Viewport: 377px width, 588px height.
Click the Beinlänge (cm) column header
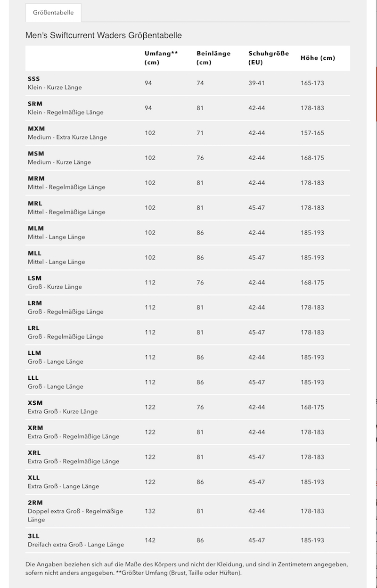click(213, 58)
